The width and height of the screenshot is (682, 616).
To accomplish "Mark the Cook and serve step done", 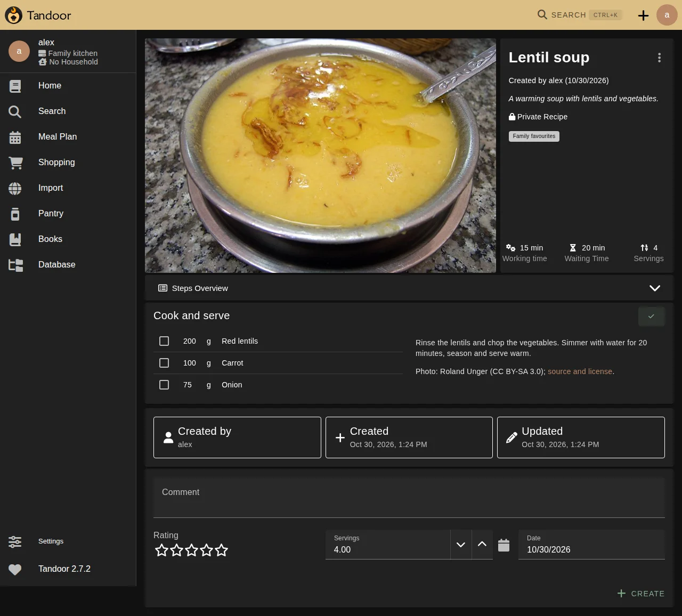I will tap(651, 317).
